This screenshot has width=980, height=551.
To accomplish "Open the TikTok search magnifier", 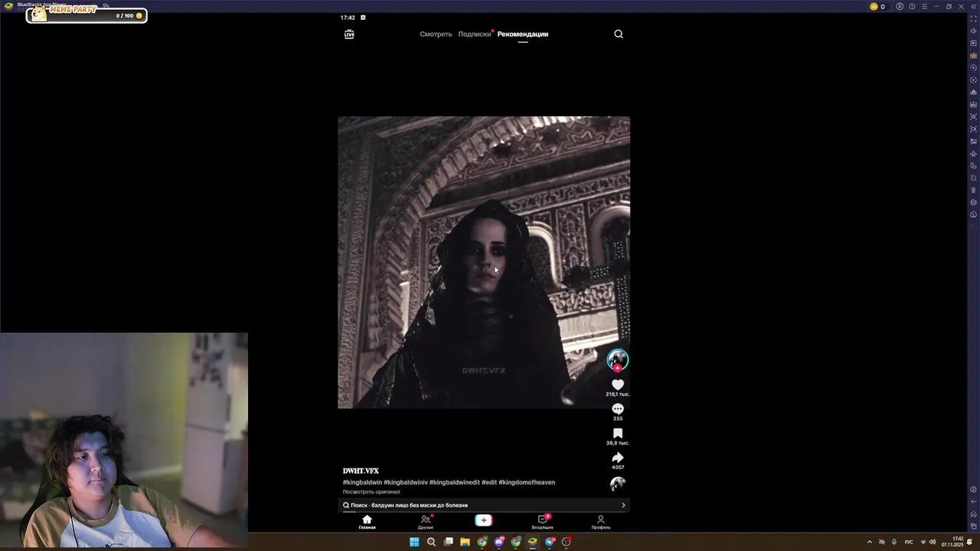I will tap(619, 34).
